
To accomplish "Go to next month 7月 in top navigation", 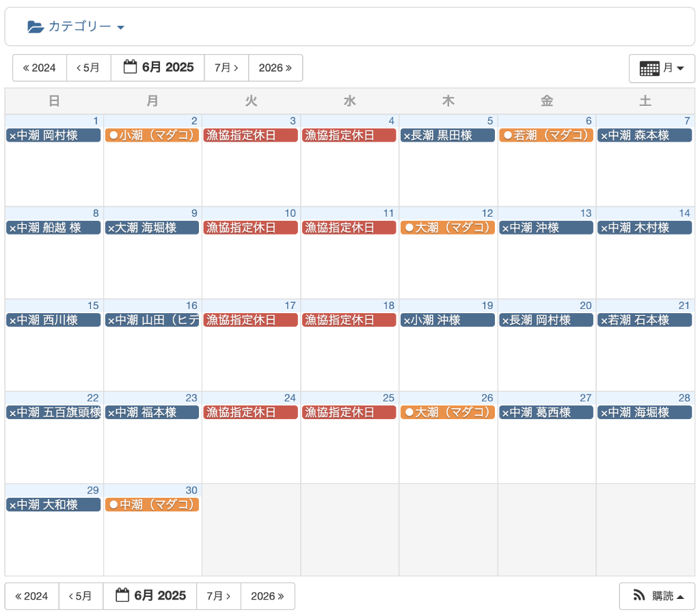I will click(x=226, y=68).
